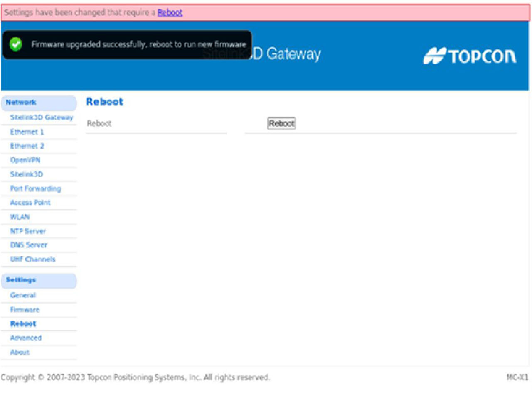This screenshot has width=532, height=394.
Task: Open the About page
Action: [x=20, y=352]
